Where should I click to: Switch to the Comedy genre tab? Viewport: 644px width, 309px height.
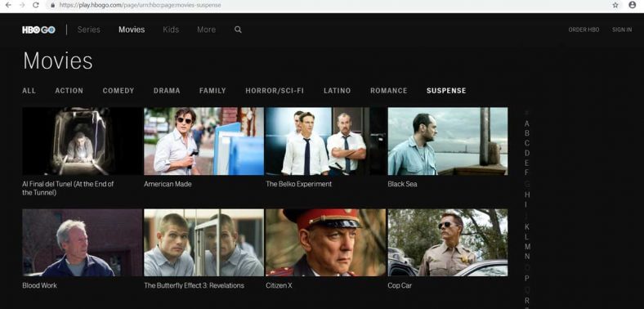pos(119,91)
